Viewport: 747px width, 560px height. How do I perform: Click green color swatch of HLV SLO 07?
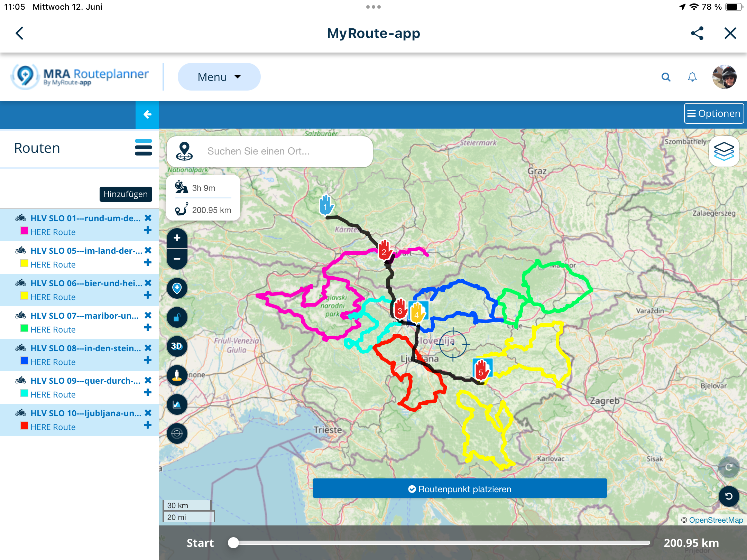point(24,328)
